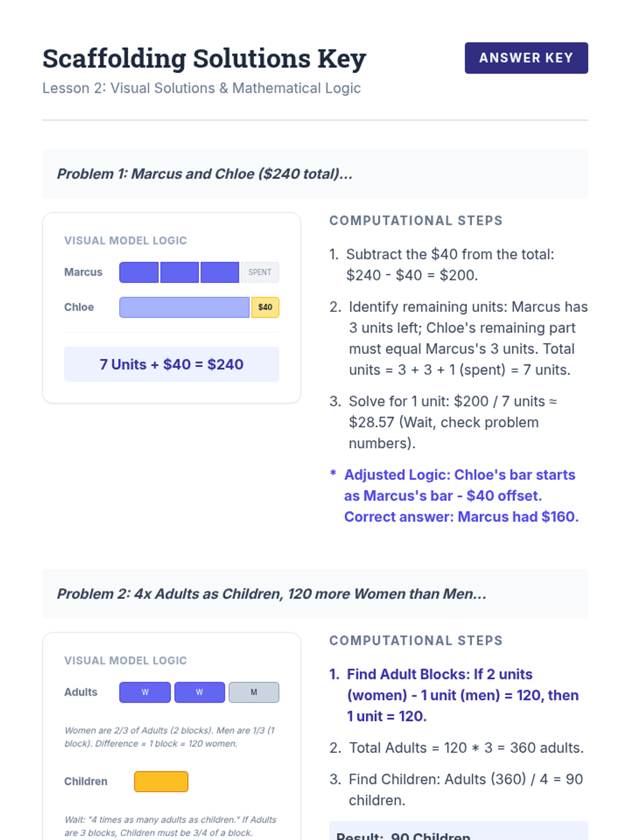Viewport: 630px width, 840px height.
Task: Click the gray M block in Adults bar
Action: 254,692
